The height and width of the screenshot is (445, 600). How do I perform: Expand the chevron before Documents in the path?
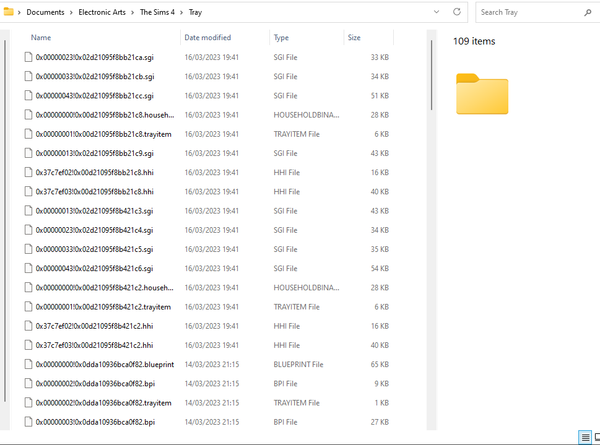click(x=19, y=13)
